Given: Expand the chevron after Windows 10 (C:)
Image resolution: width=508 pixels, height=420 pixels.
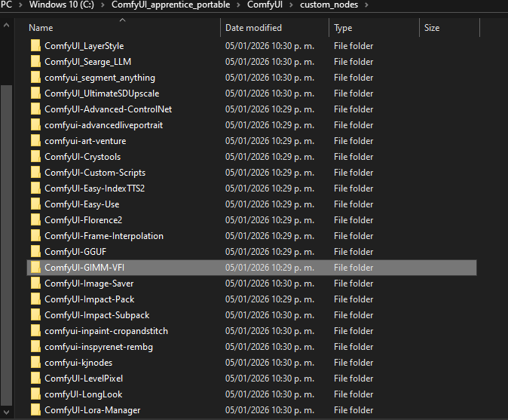Looking at the screenshot, I should [x=103, y=5].
